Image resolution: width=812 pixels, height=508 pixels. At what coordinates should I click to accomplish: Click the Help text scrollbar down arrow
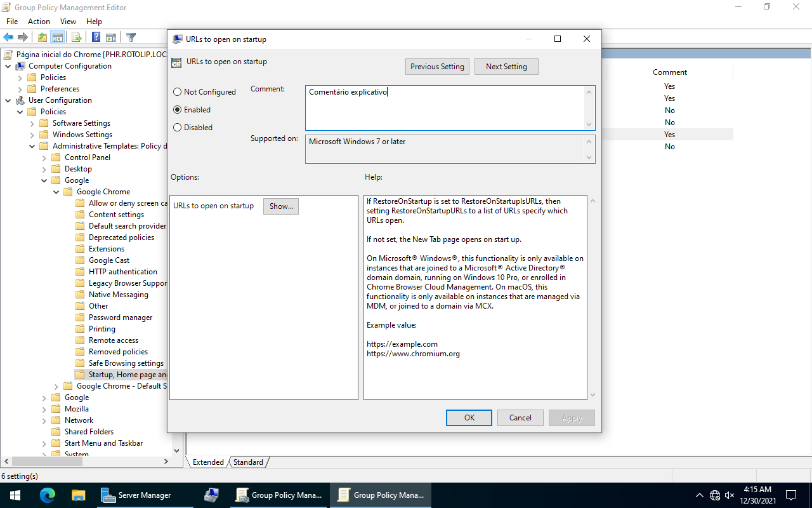click(x=593, y=394)
